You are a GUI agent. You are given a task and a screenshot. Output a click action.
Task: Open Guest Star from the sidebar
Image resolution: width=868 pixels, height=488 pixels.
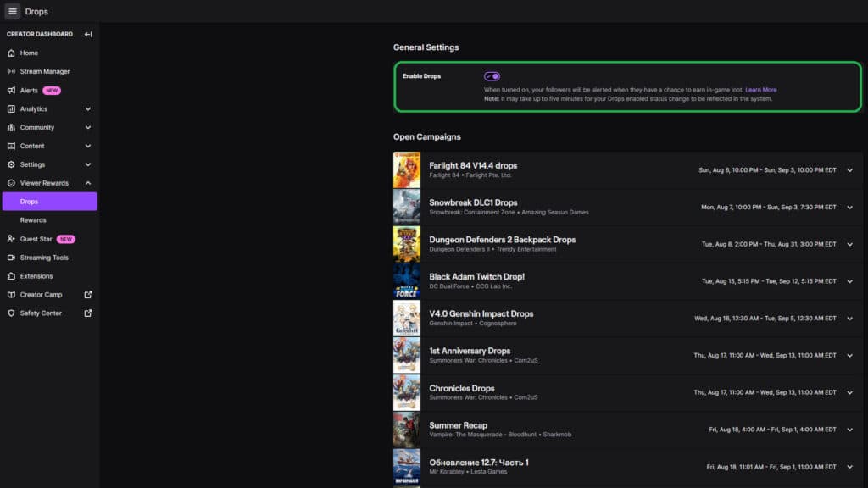pos(10,238)
